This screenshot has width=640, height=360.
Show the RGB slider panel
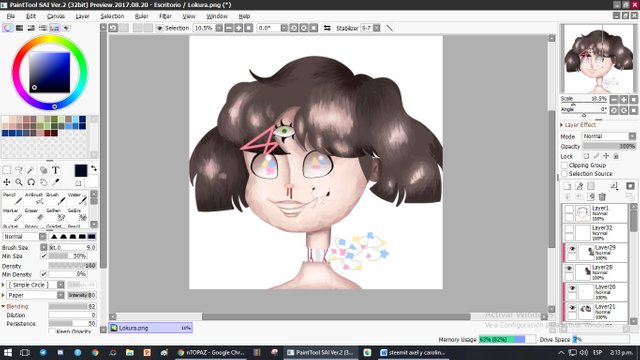point(19,28)
